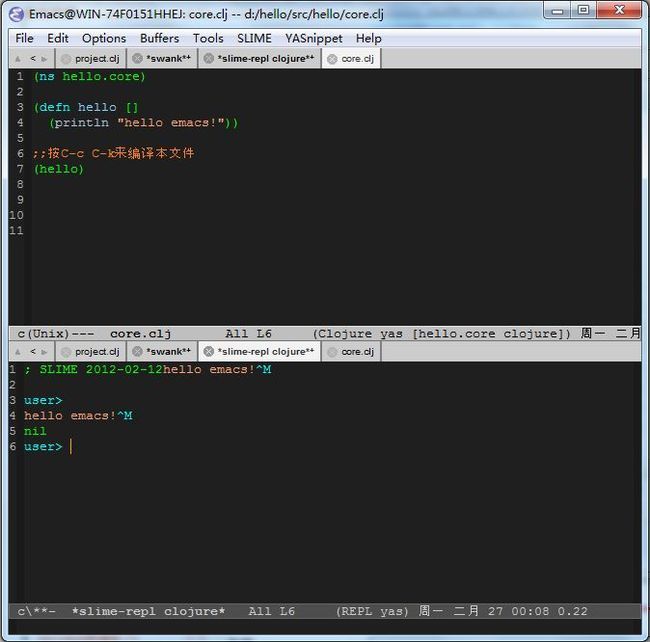Click (REPL yas) mode indicator
Screen dimensions: 650x642
click(372, 611)
